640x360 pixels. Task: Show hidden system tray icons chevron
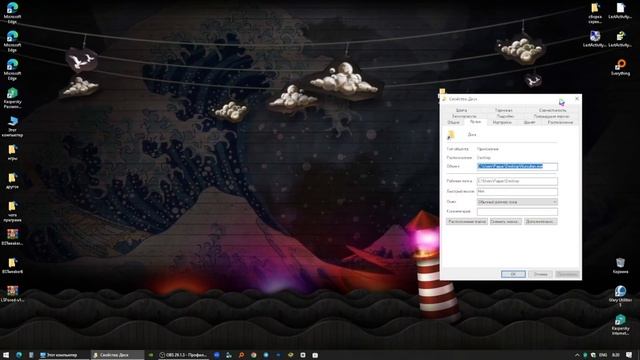click(x=577, y=355)
